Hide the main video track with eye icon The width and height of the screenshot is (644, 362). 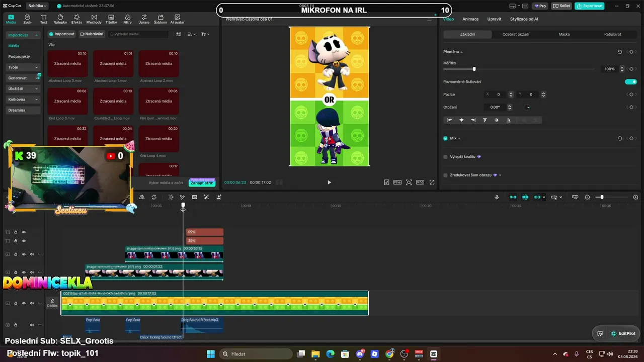pos(24,303)
